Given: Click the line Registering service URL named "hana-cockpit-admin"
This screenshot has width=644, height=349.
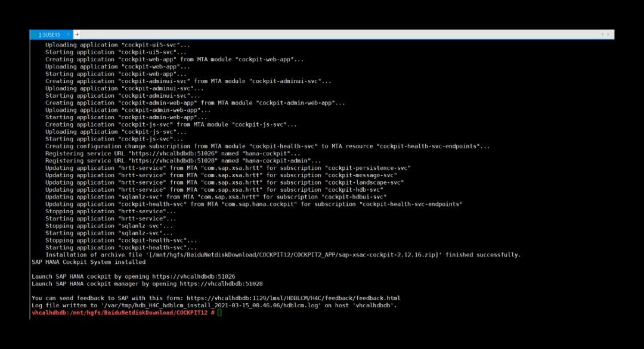Looking at the screenshot, I should click(x=183, y=161).
